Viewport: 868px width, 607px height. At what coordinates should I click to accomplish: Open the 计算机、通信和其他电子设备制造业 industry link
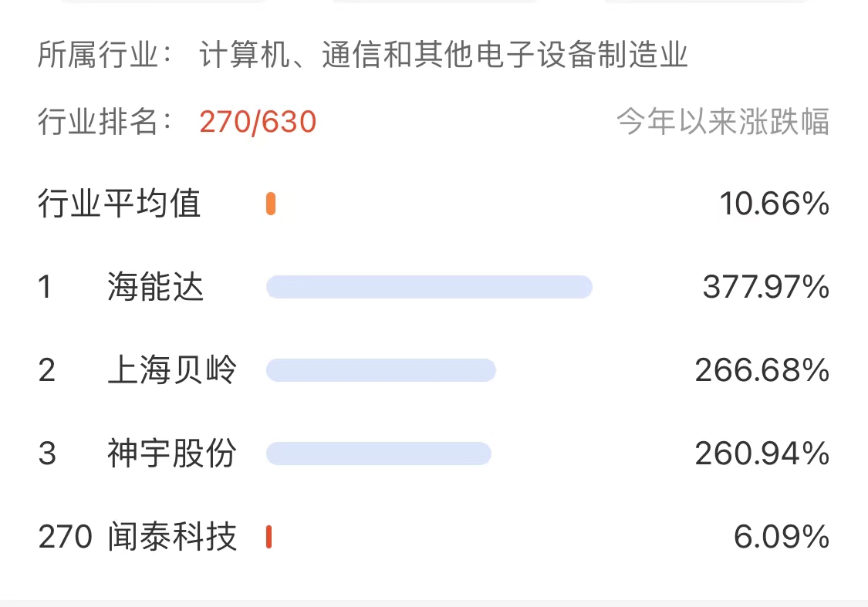pyautogui.click(x=444, y=55)
